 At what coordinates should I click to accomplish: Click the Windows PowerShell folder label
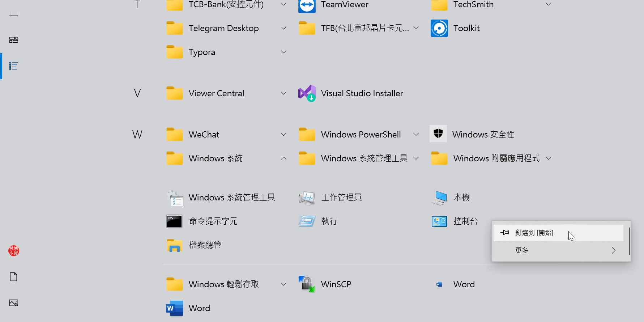click(361, 135)
